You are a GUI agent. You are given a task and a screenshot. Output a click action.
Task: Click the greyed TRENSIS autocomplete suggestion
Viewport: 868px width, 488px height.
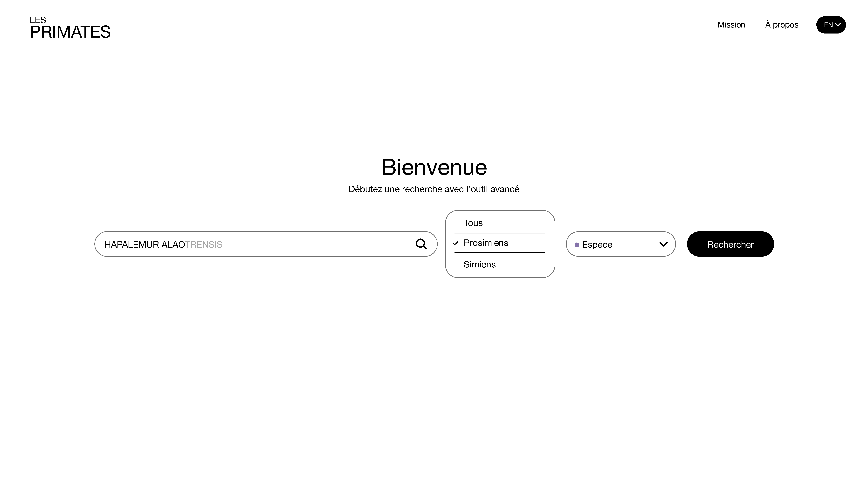(x=204, y=244)
